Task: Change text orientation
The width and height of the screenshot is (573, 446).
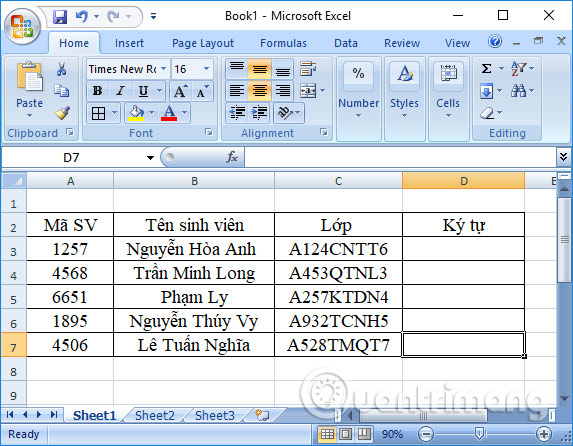Action: pos(285,113)
